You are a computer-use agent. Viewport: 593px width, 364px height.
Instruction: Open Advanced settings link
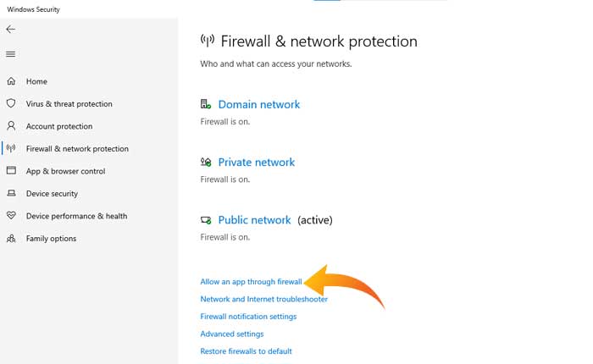(231, 334)
